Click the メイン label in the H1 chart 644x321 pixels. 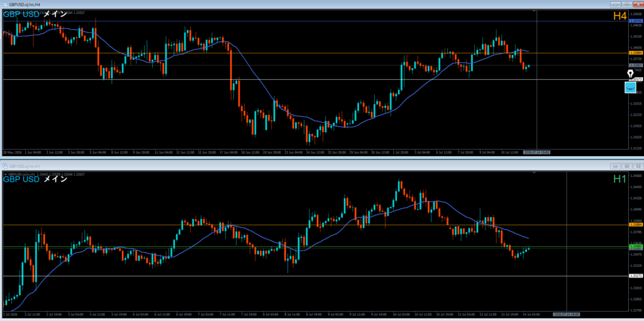click(55, 179)
